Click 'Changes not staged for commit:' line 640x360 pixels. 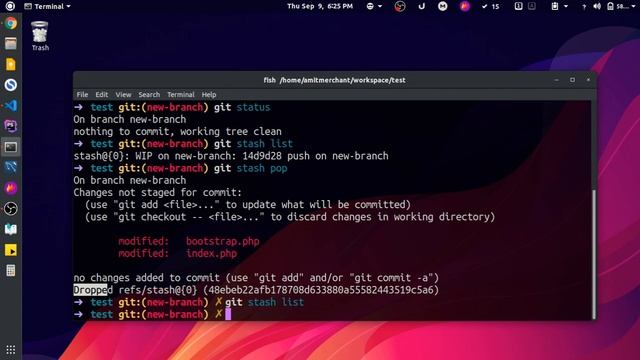tap(158, 192)
